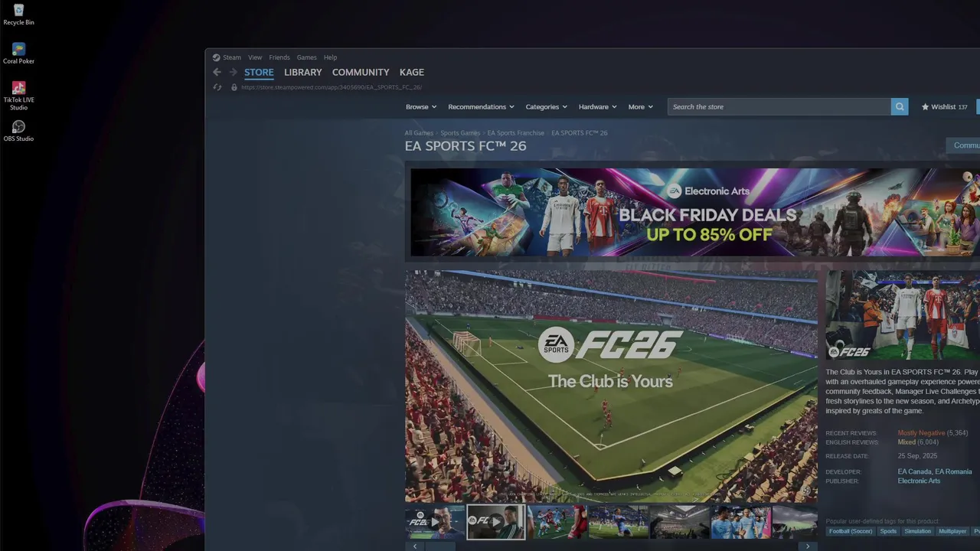Click the 25 Sep, 2025 release date

pyautogui.click(x=917, y=456)
